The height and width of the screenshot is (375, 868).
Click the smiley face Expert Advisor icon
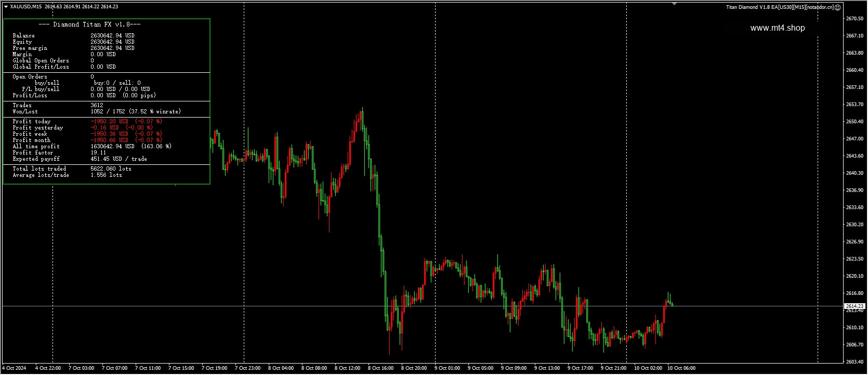point(837,7)
